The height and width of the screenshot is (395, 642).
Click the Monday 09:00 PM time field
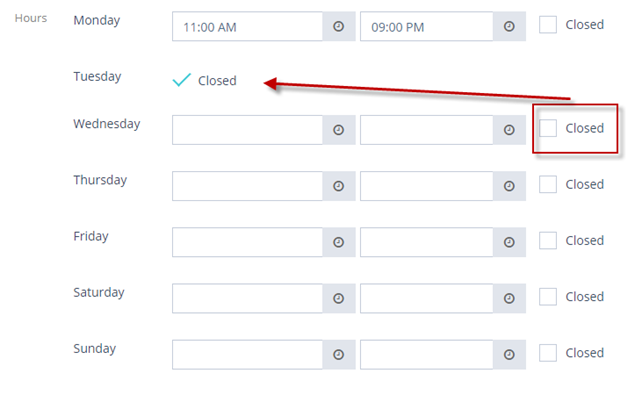[x=426, y=27]
